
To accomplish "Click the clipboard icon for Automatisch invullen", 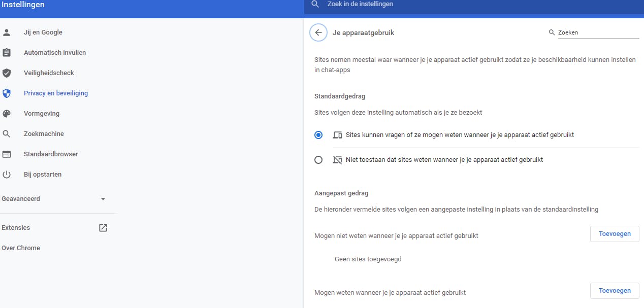I will (x=7, y=53).
